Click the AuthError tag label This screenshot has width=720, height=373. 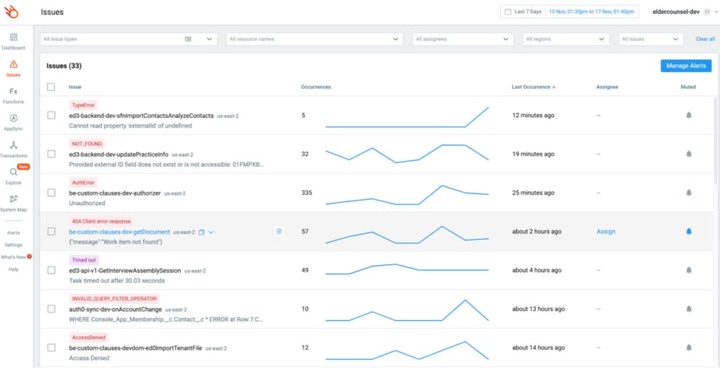pyautogui.click(x=83, y=183)
